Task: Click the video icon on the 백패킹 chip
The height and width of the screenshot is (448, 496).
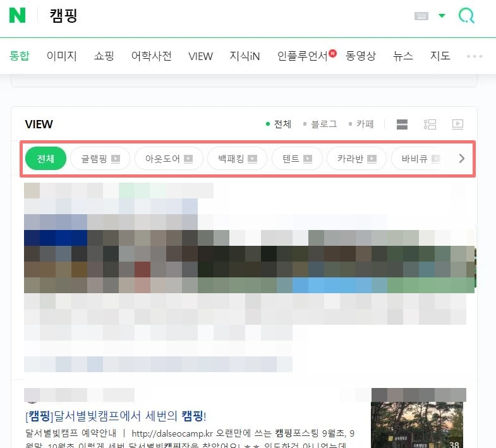Action: 253,159
